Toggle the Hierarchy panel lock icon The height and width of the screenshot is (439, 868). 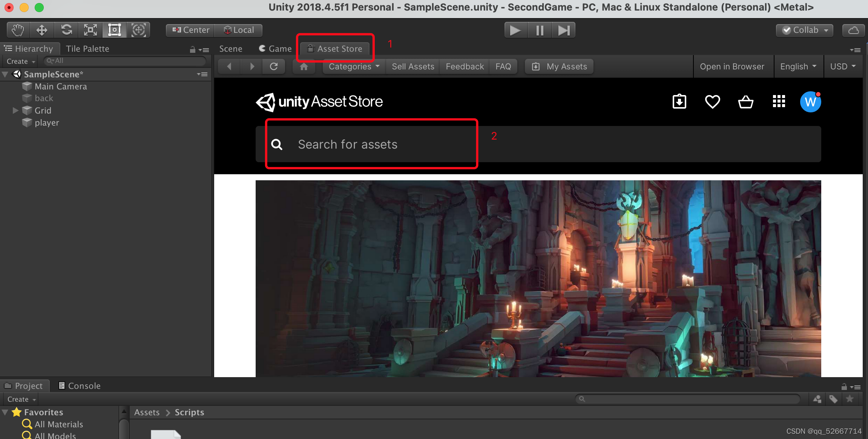tap(193, 49)
